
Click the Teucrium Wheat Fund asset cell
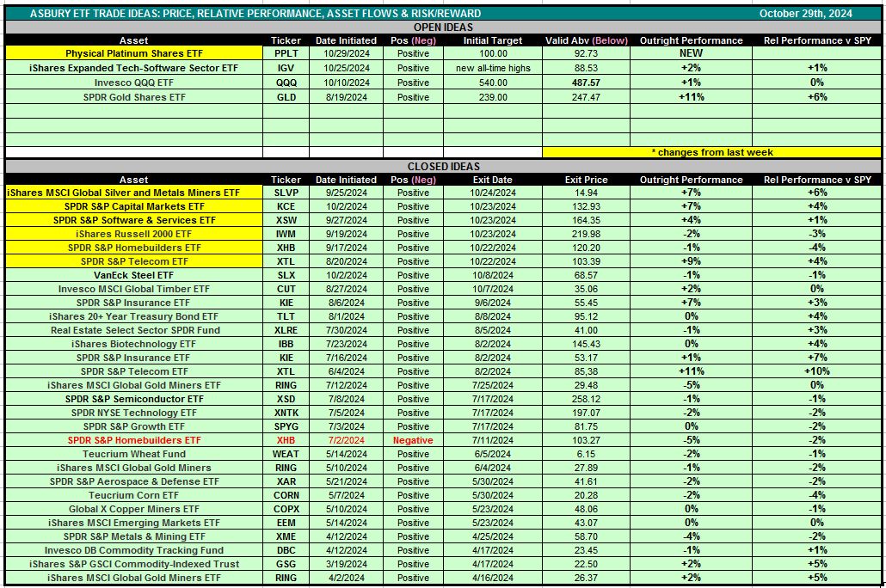coord(133,454)
